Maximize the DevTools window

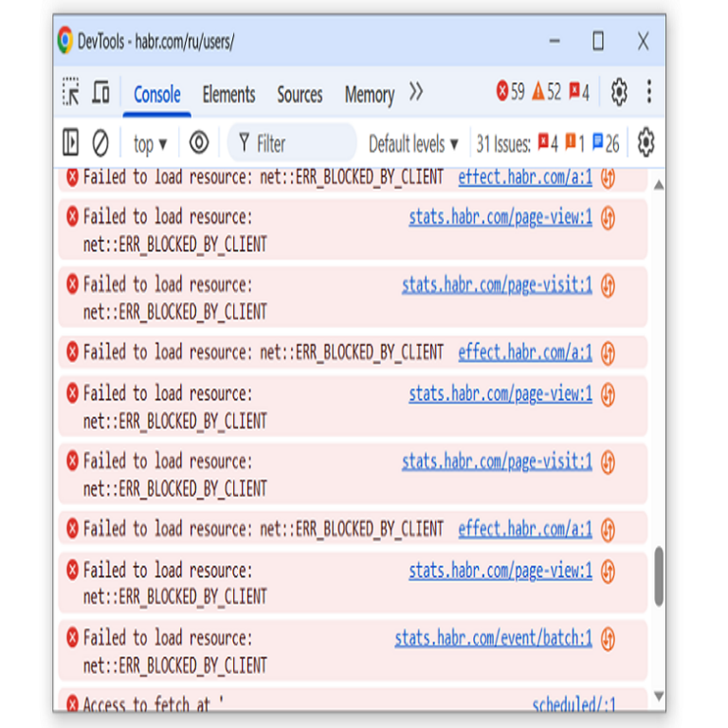598,41
